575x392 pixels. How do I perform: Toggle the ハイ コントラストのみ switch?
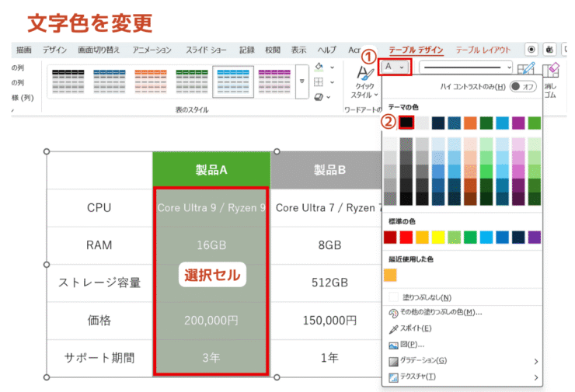click(523, 86)
